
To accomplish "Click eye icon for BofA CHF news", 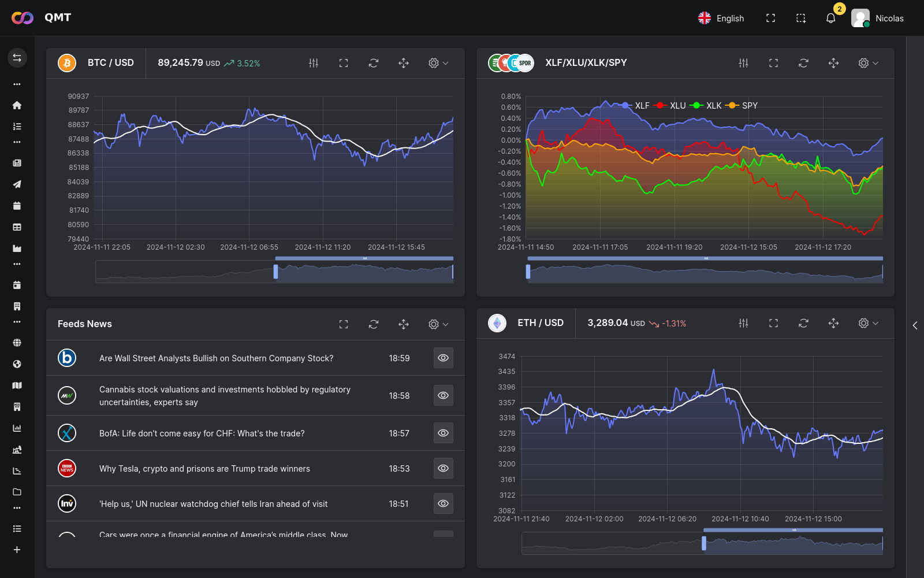I will pos(443,433).
